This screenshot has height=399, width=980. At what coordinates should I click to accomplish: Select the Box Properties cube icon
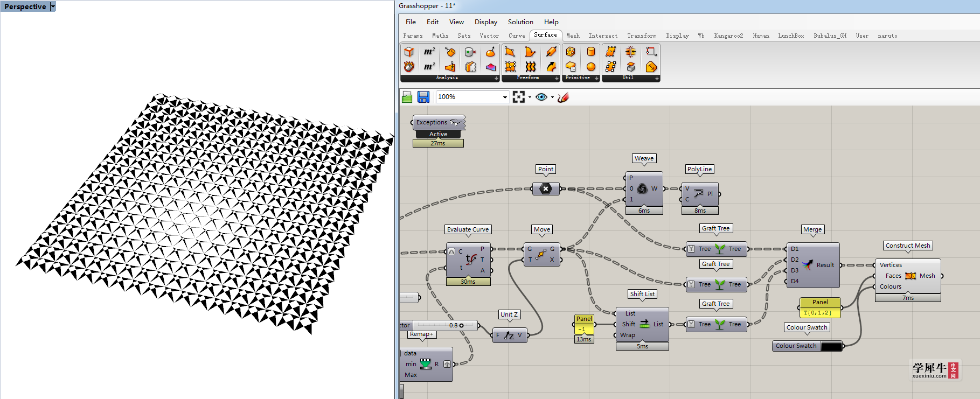[x=409, y=52]
